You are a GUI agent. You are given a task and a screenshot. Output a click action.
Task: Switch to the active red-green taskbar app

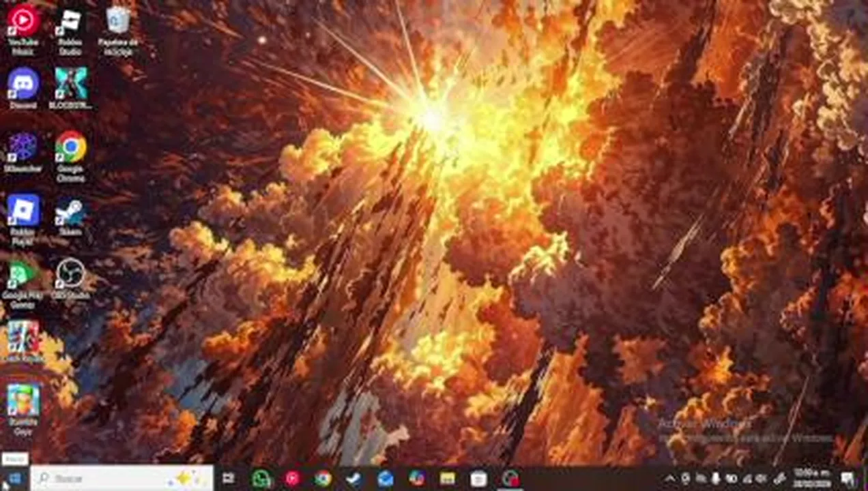point(510,479)
